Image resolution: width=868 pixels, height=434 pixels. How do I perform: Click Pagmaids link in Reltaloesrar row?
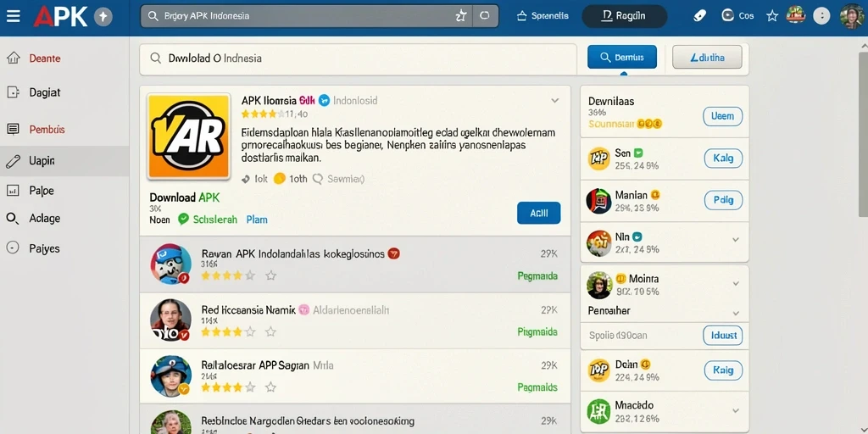[x=537, y=387]
